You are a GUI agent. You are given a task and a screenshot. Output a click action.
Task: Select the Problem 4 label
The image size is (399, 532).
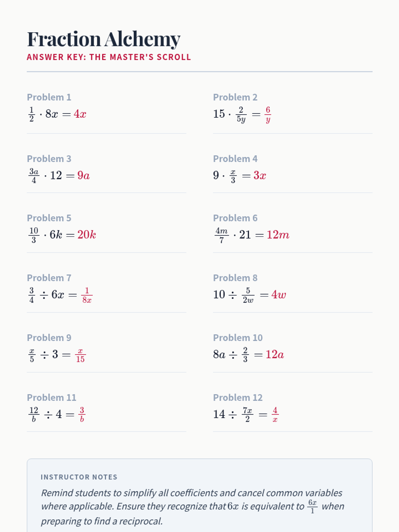pyautogui.click(x=235, y=159)
